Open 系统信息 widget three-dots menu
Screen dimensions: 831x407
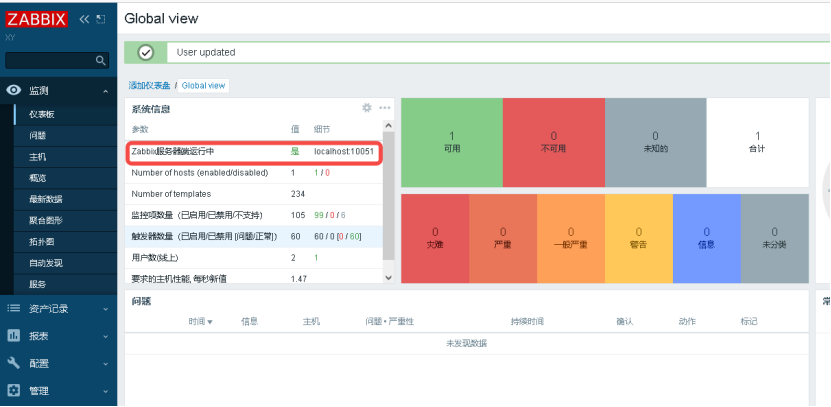pyautogui.click(x=385, y=108)
